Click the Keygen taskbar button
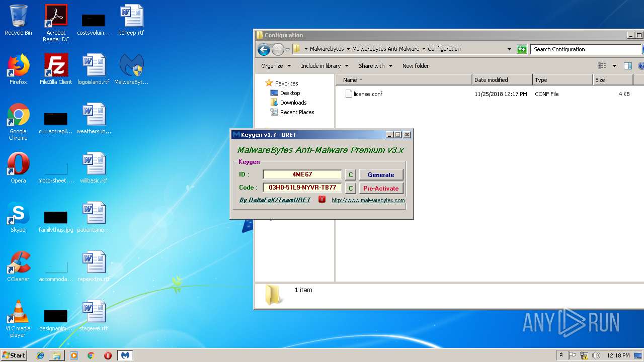This screenshot has width=644, height=362. tap(125, 355)
